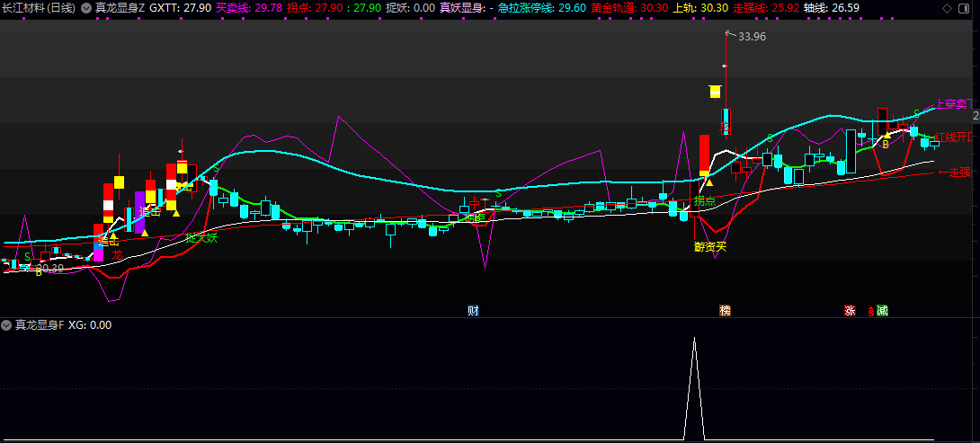Click the square panel icon at top right
The image size is (980, 443).
tap(964, 8)
